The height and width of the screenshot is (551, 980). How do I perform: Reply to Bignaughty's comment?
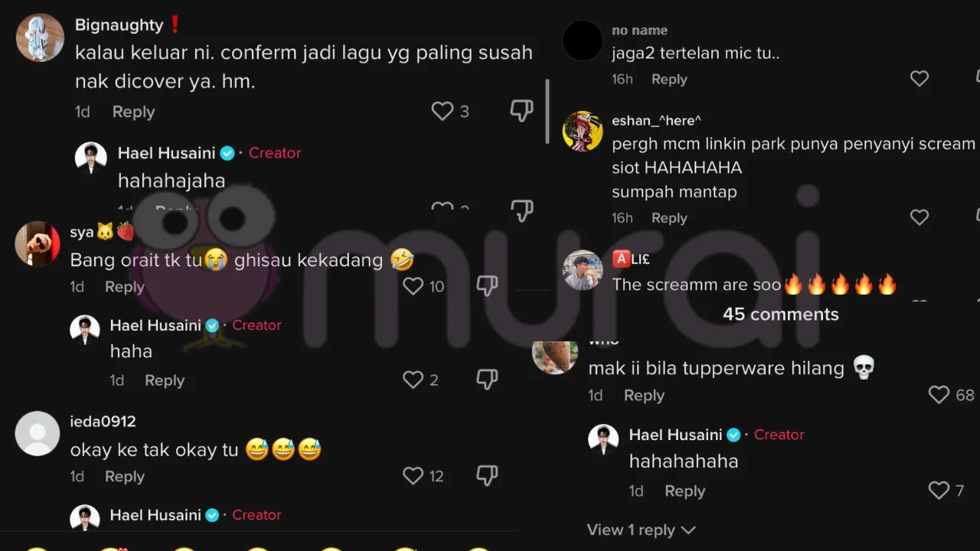click(x=133, y=112)
